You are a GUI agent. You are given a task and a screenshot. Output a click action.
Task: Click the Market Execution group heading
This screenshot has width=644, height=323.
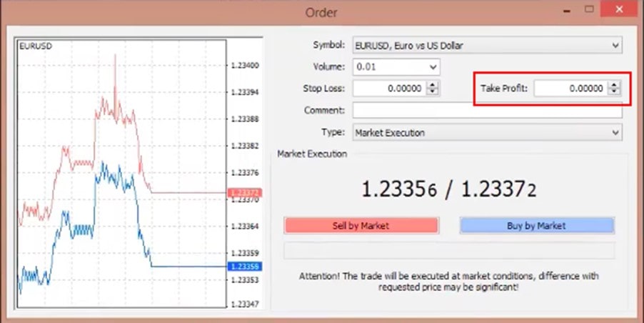click(312, 154)
